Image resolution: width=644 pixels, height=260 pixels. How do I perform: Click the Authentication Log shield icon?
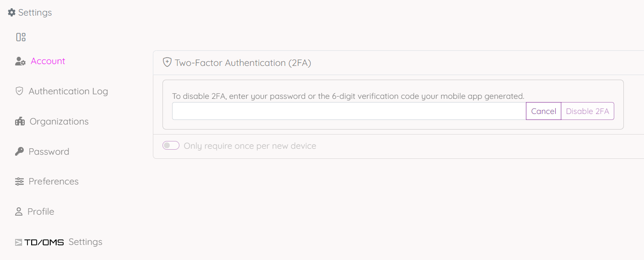[19, 91]
